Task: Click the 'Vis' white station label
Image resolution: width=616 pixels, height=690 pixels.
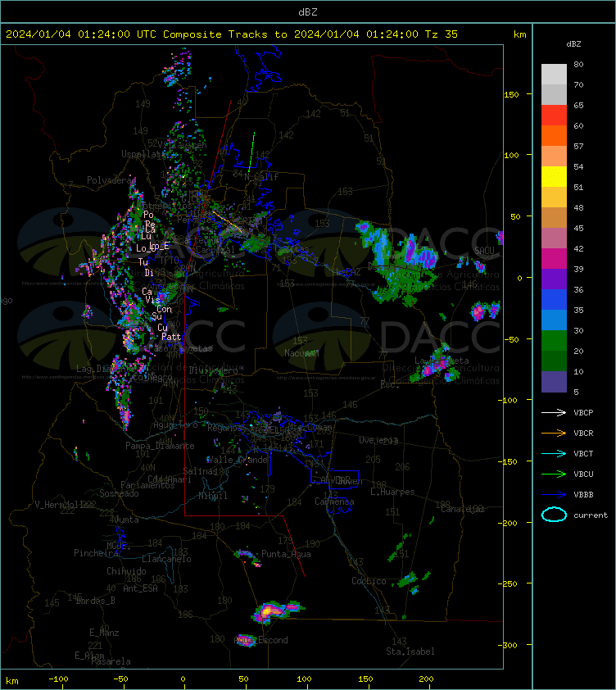Action: pyautogui.click(x=152, y=300)
